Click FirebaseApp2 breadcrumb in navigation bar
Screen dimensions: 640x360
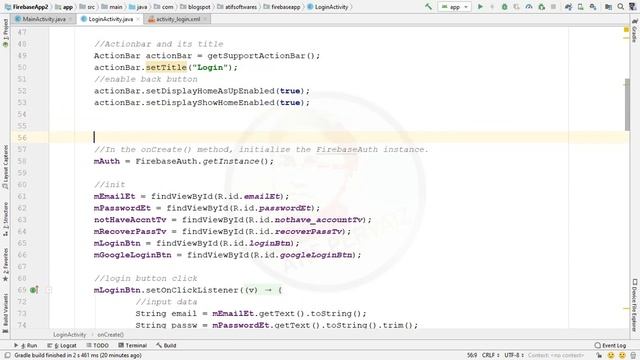point(26,7)
